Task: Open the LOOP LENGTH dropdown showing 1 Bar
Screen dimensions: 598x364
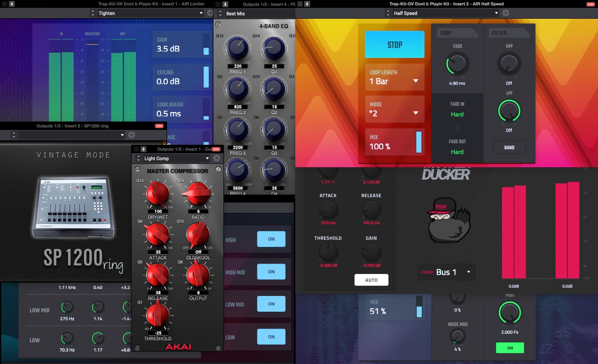Action: (394, 77)
